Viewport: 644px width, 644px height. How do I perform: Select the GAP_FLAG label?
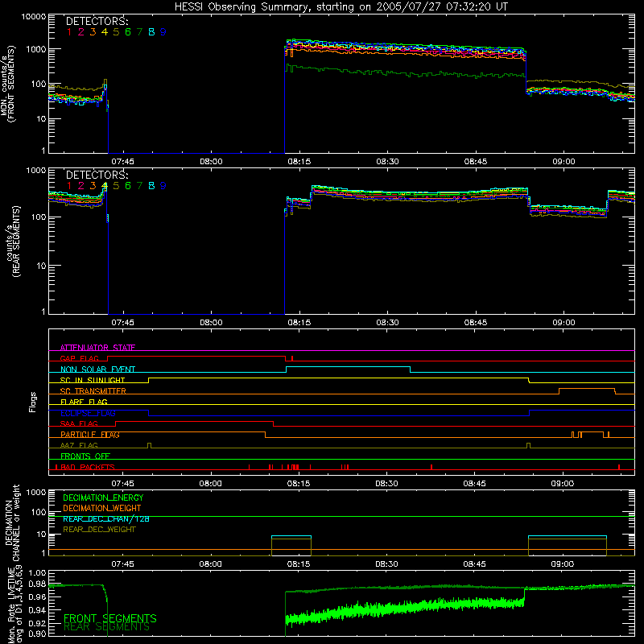tap(79, 358)
